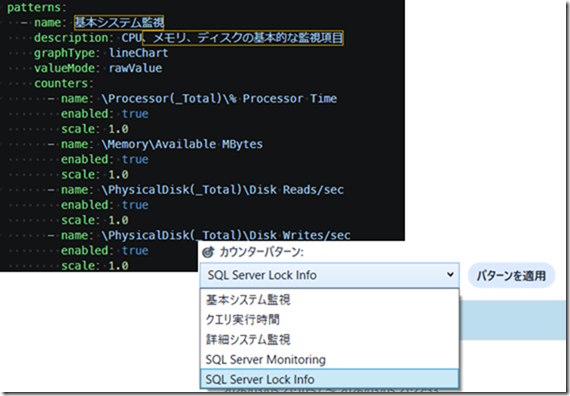Click the highlighted description text メモリ、ディスクの基本的な監視項目
Screen dimensions: 570x396
point(242,38)
